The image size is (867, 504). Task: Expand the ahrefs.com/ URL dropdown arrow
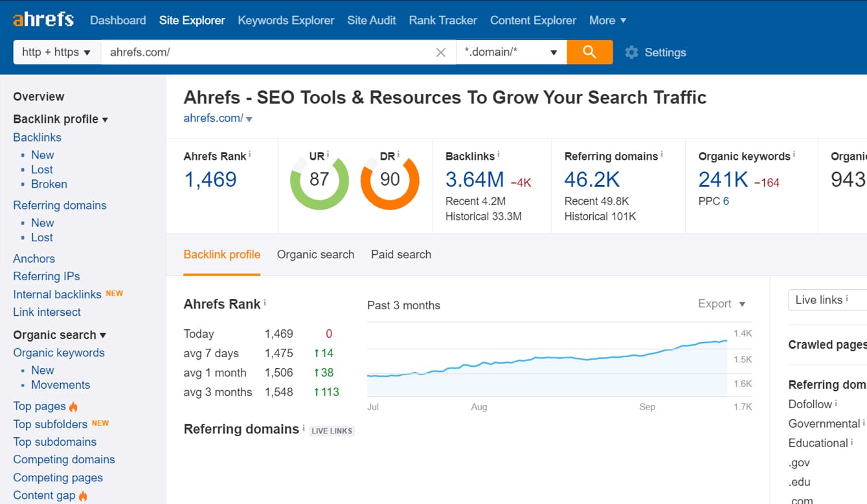(249, 119)
